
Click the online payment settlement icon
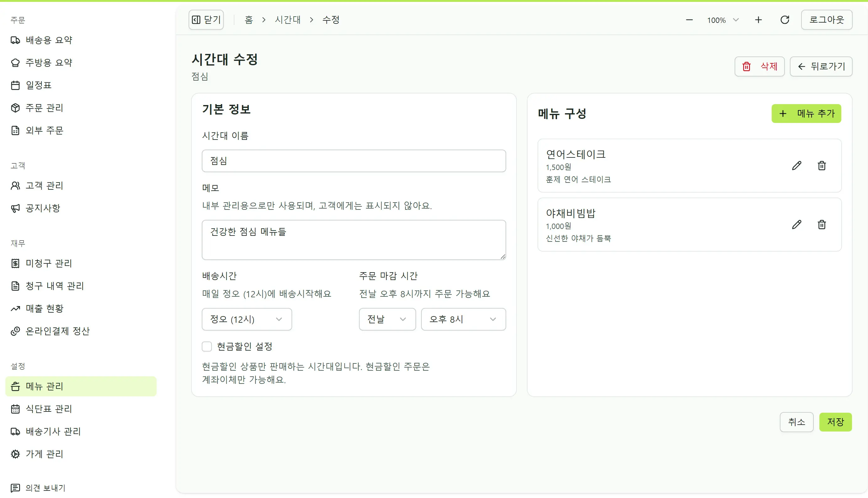[15, 331]
